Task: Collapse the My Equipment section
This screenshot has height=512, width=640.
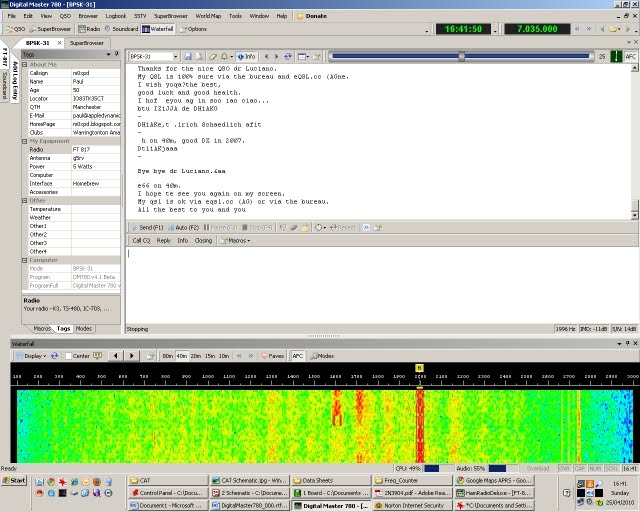Action: pos(25,141)
